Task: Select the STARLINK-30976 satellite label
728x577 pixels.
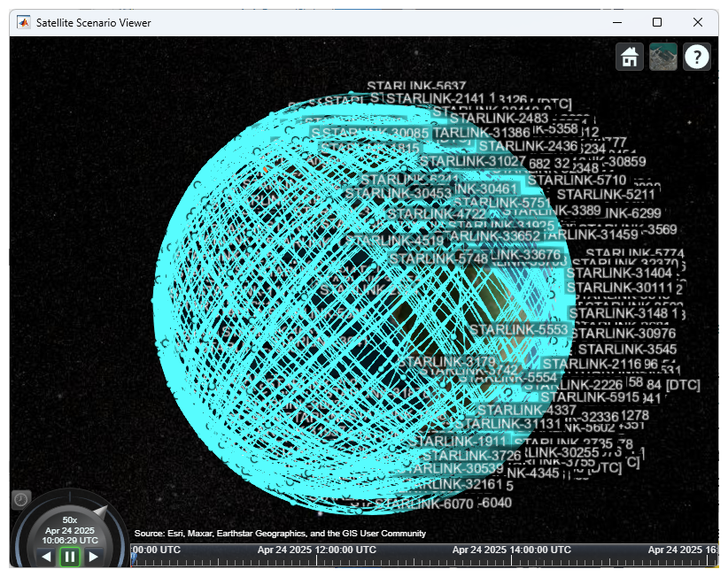Action: point(623,334)
